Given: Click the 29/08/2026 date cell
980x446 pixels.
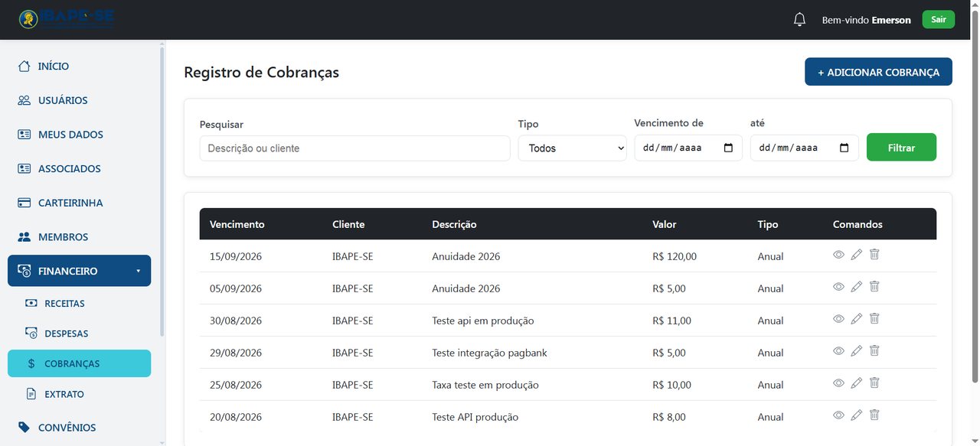Looking at the screenshot, I should coord(236,353).
